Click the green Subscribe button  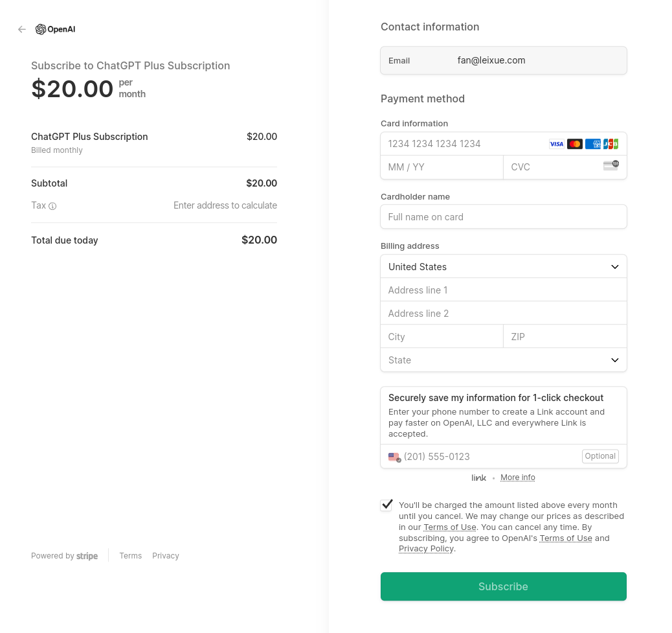tap(504, 586)
